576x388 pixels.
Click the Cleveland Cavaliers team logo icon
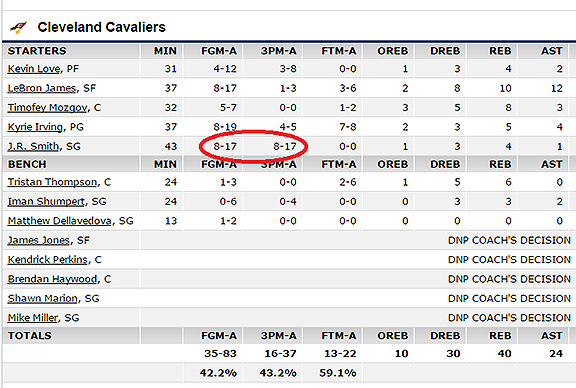[x=19, y=27]
